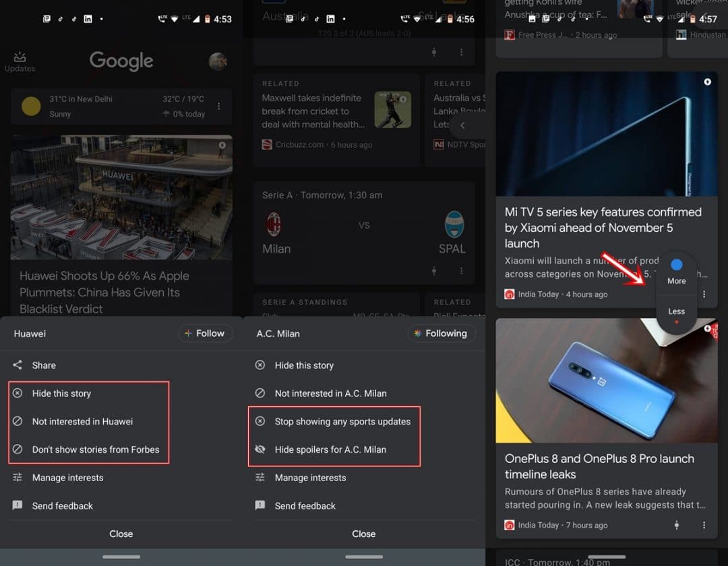This screenshot has height=566, width=728.
Task: Tap the Cricbuzz.com source icon
Action: [267, 145]
